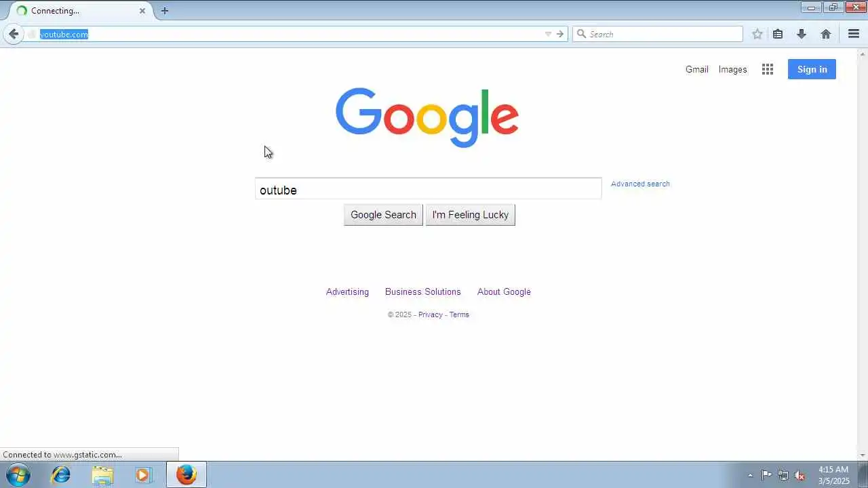
Task: Show hidden tray icons arrow
Action: [750, 475]
